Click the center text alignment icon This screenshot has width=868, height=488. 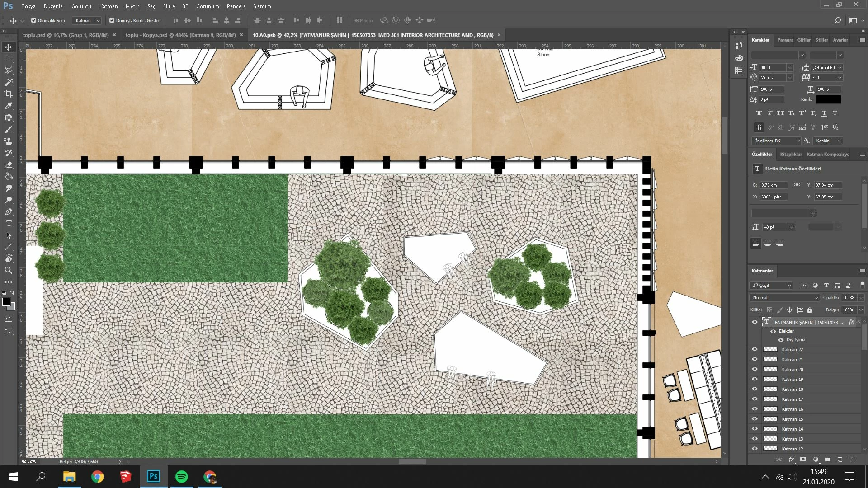pyautogui.click(x=768, y=243)
